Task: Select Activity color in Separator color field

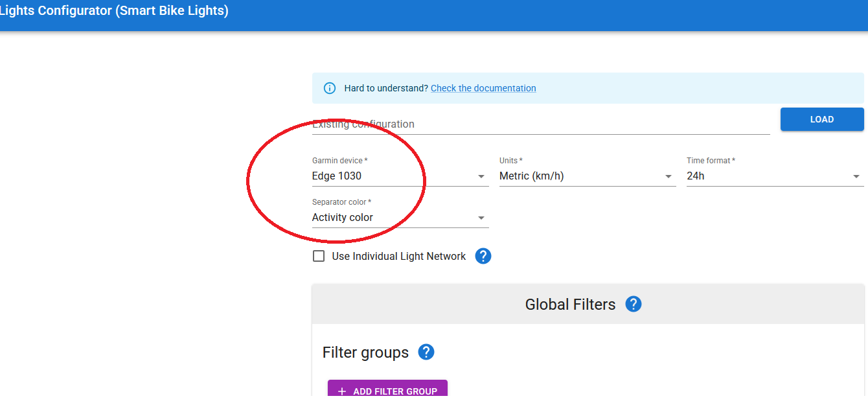Action: pos(389,218)
